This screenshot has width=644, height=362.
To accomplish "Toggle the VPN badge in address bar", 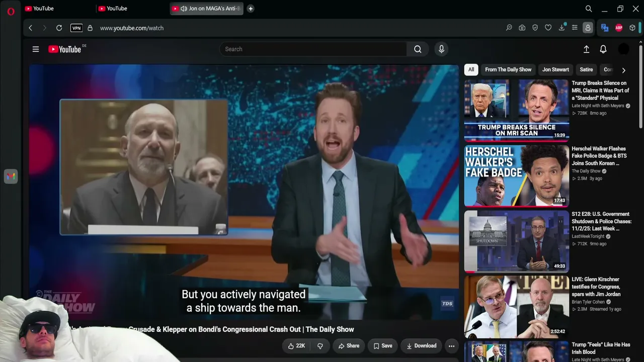I will [76, 28].
